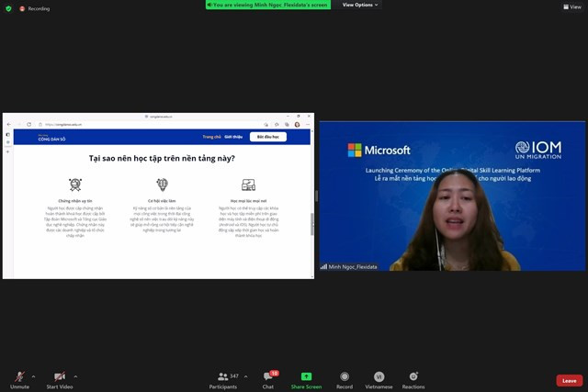
Task: Click the View layout button
Action: 572,6
